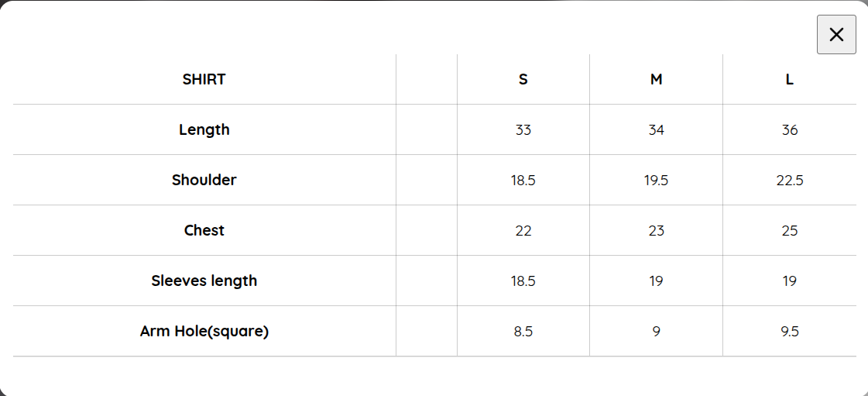This screenshot has height=396, width=868.
Task: Click Length value 33 for size S
Action: click(x=523, y=129)
